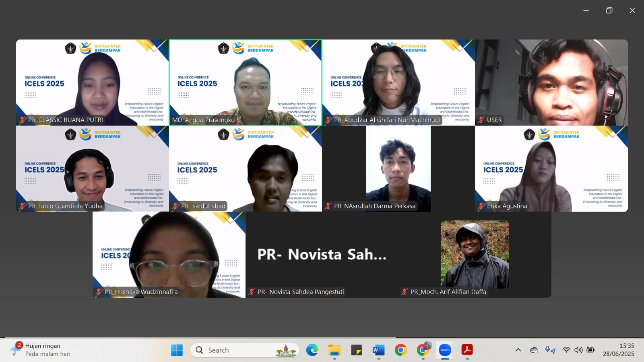Select MD_Angga Prasongko's video tile

246,82
